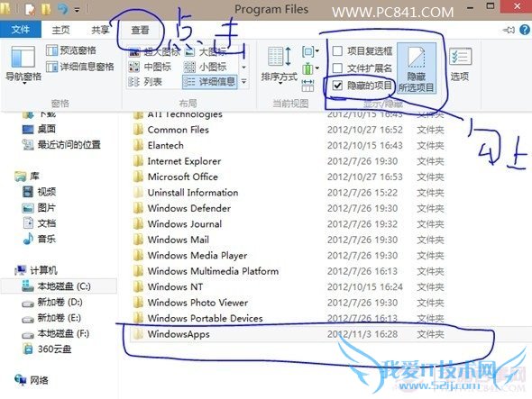Select 新加卷 (D:) drive
The width and height of the screenshot is (532, 399).
point(52,302)
